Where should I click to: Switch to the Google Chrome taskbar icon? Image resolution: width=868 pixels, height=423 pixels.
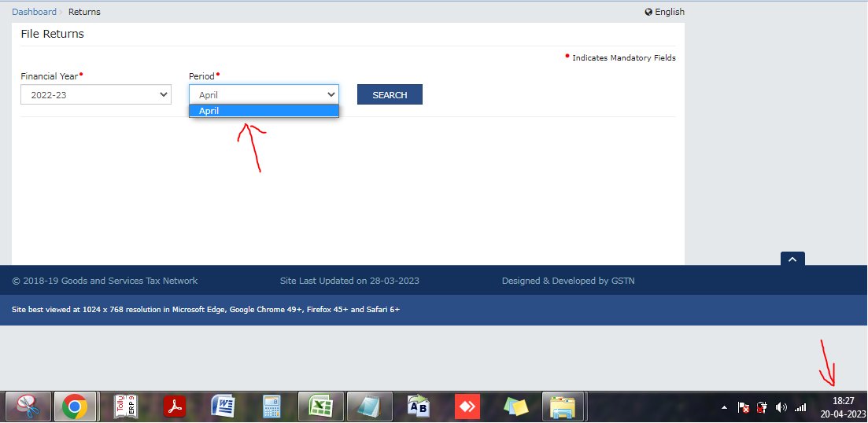75,407
